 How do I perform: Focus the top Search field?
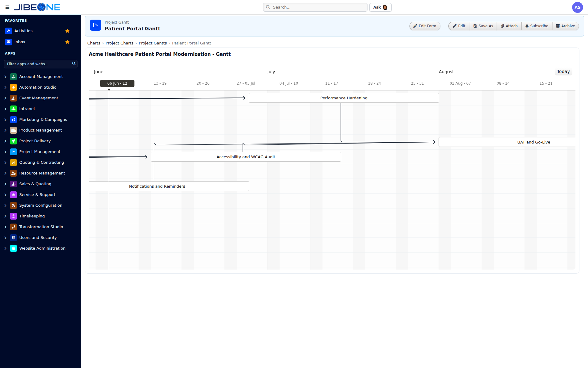point(315,7)
